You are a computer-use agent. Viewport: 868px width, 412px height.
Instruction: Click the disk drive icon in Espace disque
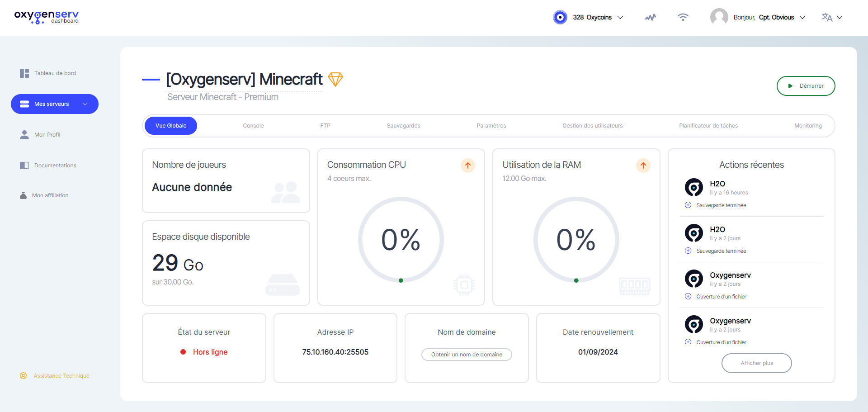coord(283,285)
